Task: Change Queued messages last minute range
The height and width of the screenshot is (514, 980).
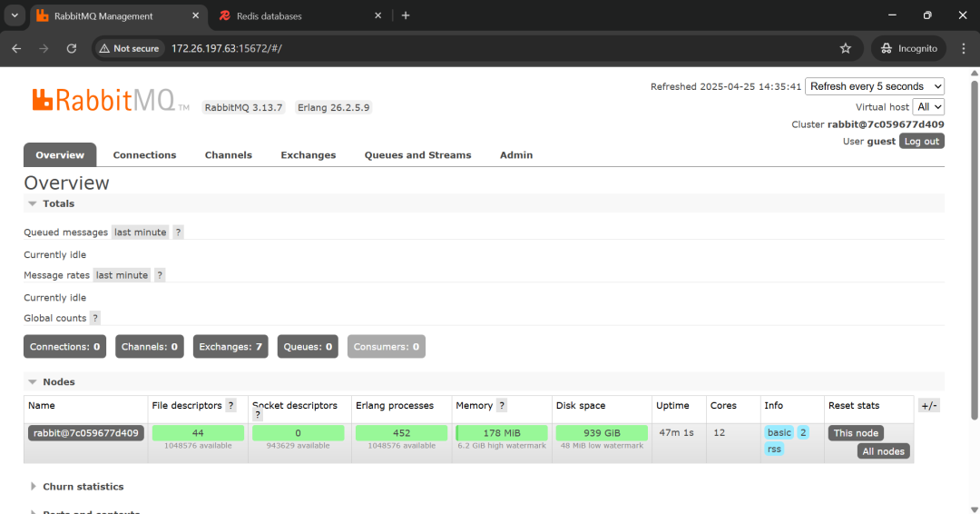Action: [x=140, y=232]
